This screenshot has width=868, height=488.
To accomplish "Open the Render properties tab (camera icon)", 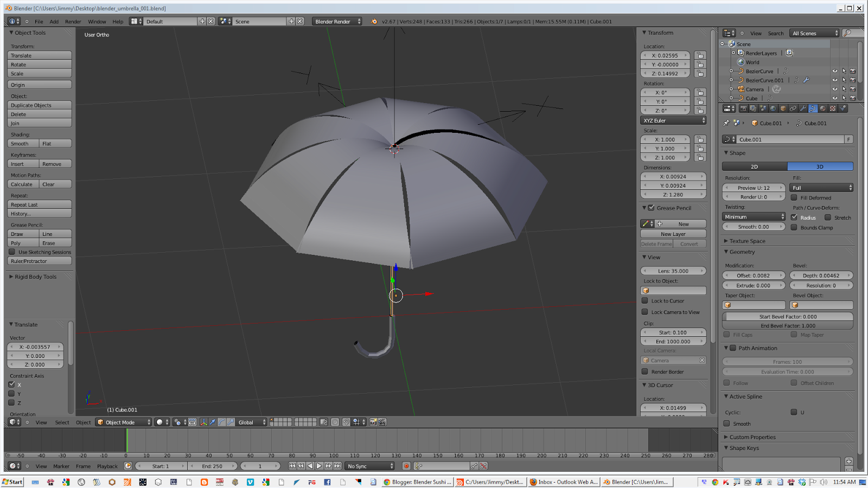I will pos(744,108).
